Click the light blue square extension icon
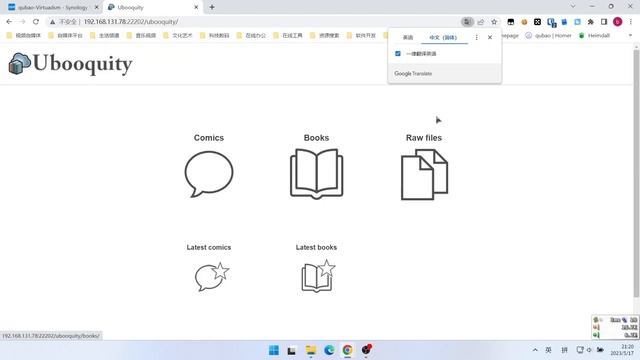Image resolution: width=640 pixels, height=360 pixels. [x=578, y=22]
